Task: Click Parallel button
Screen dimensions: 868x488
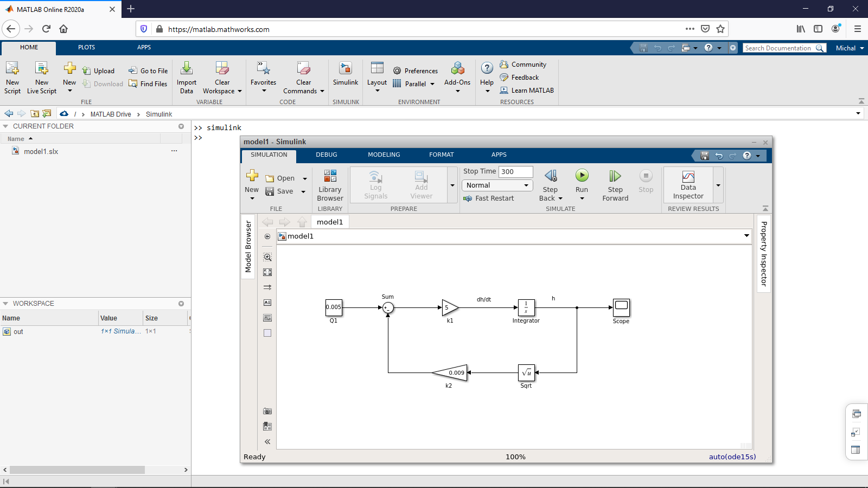Action: pos(413,84)
